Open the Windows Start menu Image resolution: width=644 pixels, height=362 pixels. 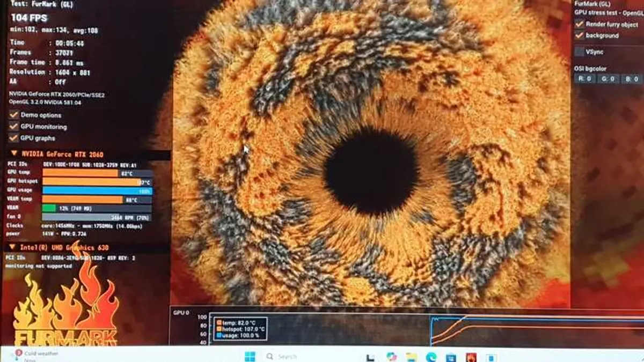pyautogui.click(x=250, y=357)
